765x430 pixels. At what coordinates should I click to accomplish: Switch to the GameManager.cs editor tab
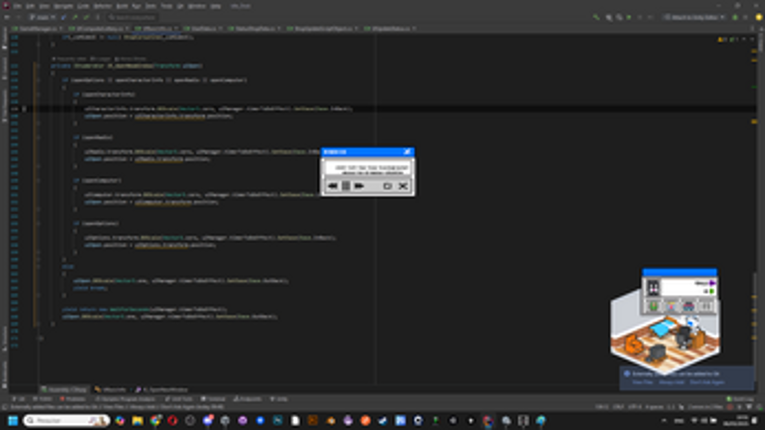tap(37, 29)
